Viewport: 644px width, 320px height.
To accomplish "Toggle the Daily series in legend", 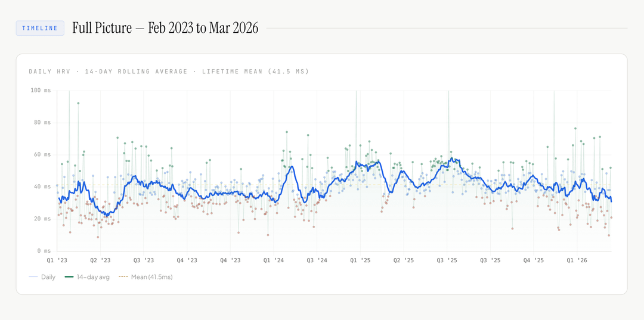I will pyautogui.click(x=42, y=277).
